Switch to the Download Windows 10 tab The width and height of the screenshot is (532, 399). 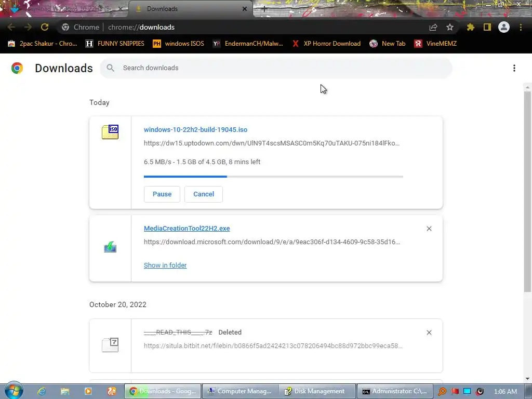[64, 9]
